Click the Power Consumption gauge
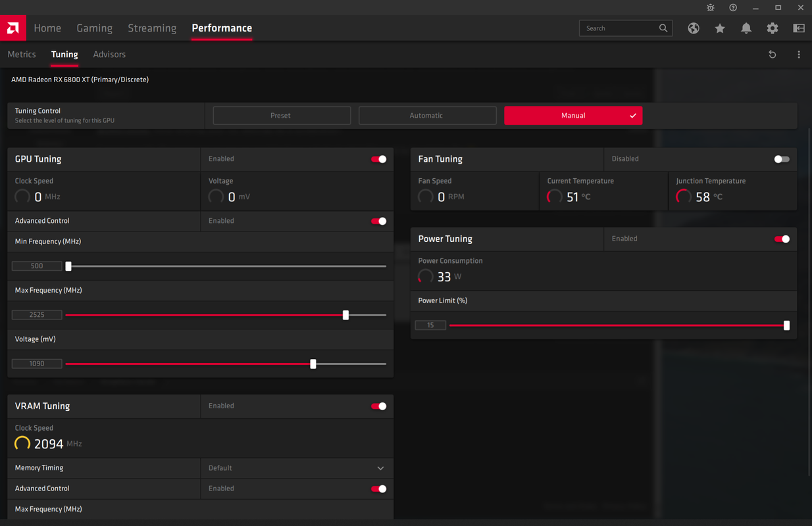The image size is (812, 526). click(426, 277)
